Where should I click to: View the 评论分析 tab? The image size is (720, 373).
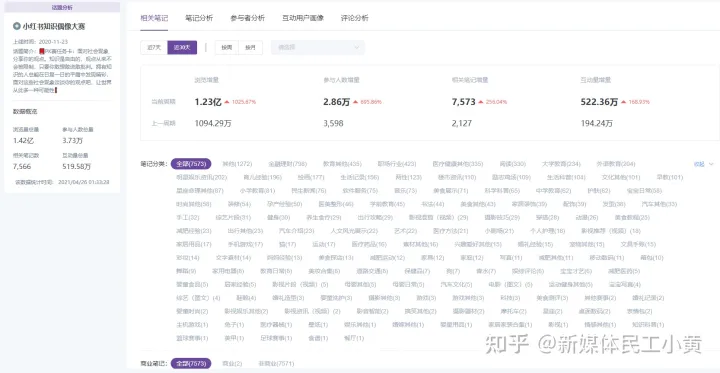(354, 18)
